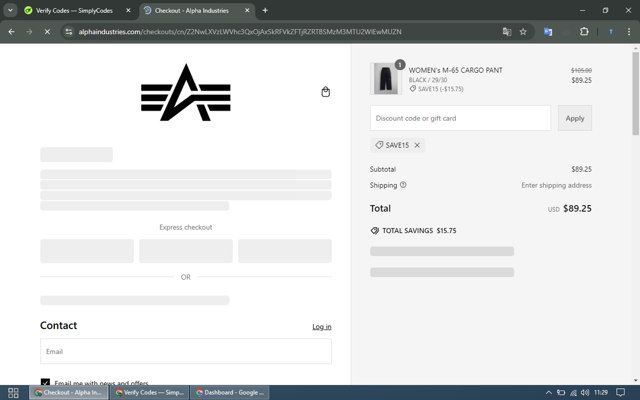Viewport: 640px width, 400px height.
Task: Stop page loading in browser toolbar
Action: [x=47, y=31]
